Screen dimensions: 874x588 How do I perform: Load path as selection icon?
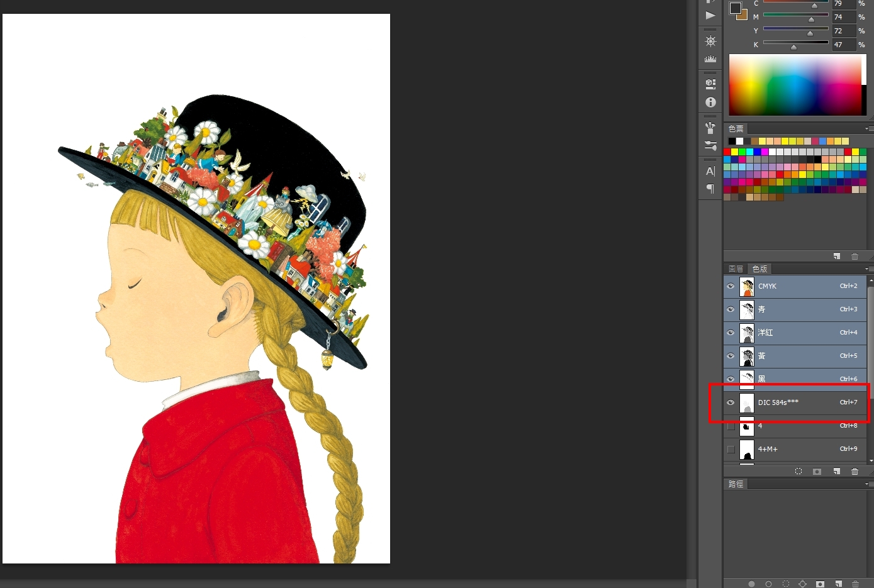click(x=785, y=584)
